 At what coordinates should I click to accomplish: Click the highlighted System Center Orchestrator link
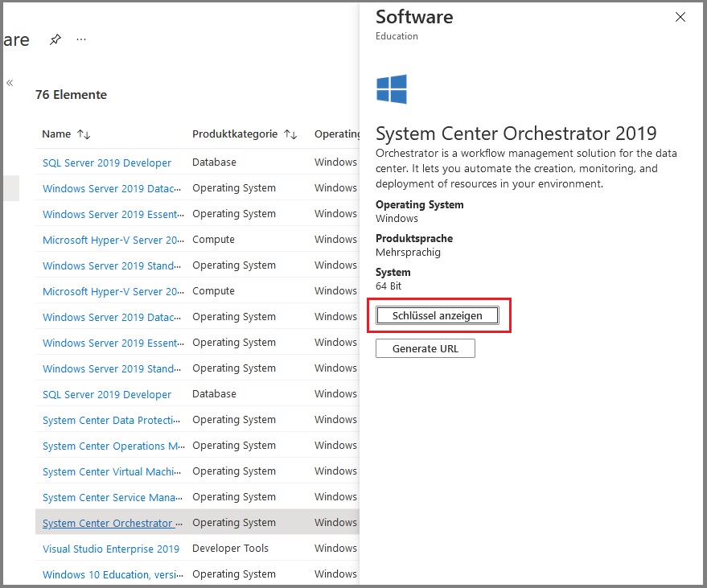(x=113, y=523)
